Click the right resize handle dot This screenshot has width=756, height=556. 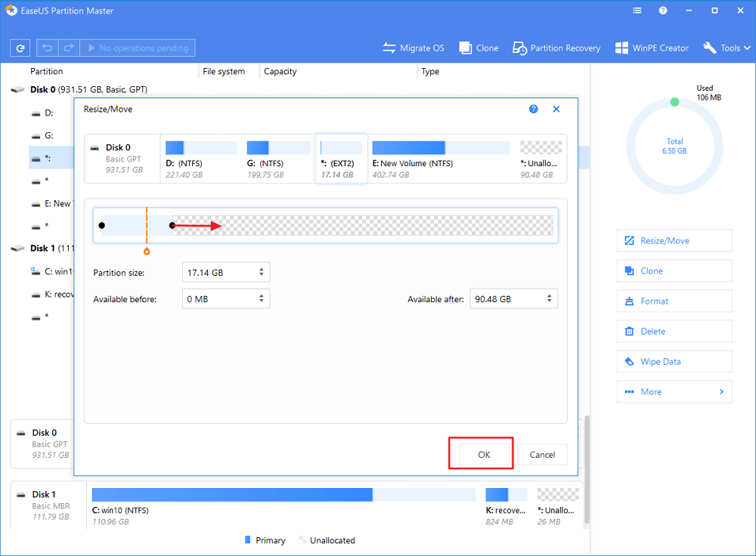(172, 225)
